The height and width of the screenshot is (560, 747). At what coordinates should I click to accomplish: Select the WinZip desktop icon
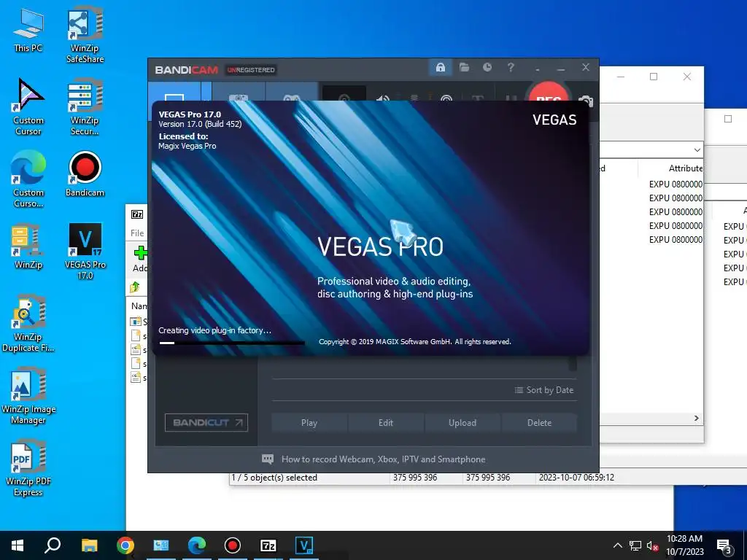(28, 246)
